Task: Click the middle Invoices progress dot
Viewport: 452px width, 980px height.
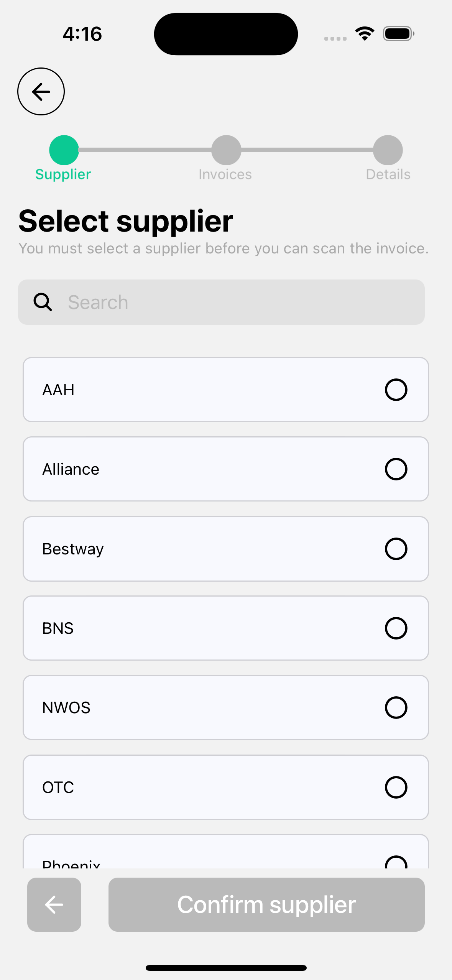Action: [x=226, y=150]
